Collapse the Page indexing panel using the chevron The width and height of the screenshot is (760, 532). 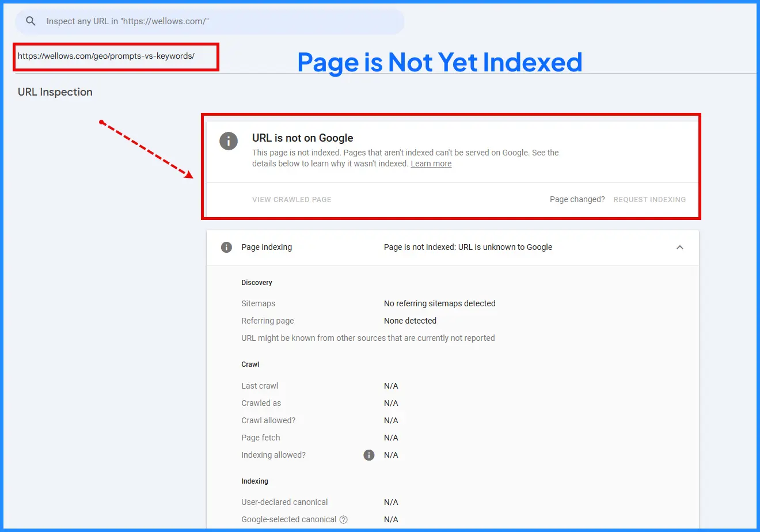point(680,247)
